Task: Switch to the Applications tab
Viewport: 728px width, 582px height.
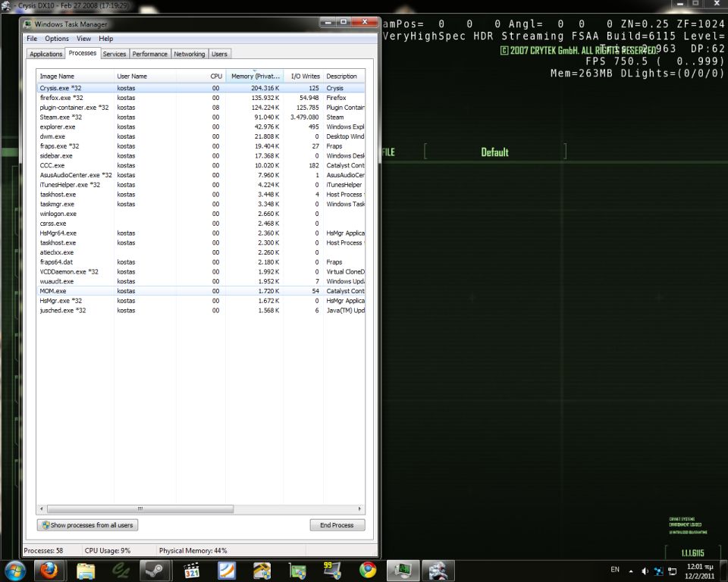Action: (46, 55)
